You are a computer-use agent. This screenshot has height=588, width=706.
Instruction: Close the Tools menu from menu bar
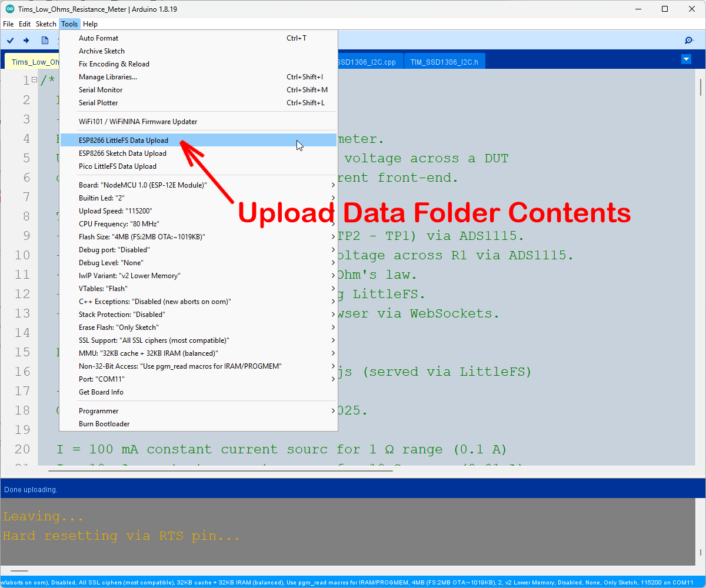point(69,24)
